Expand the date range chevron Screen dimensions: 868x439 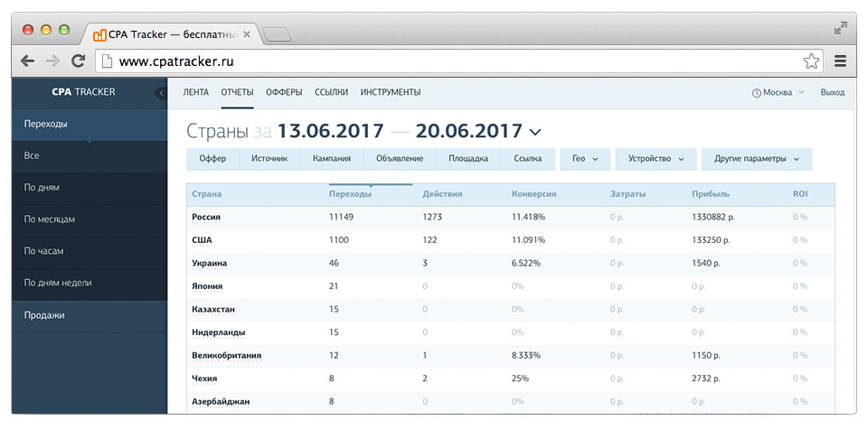[534, 132]
